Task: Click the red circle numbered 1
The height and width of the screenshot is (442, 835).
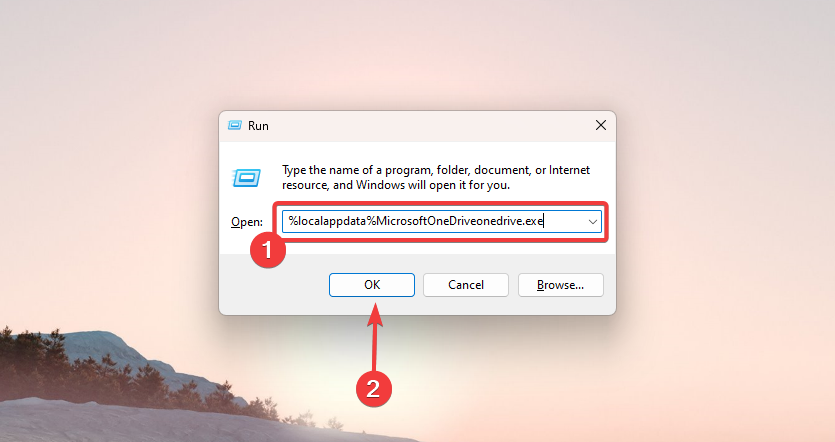Action: coord(268,250)
